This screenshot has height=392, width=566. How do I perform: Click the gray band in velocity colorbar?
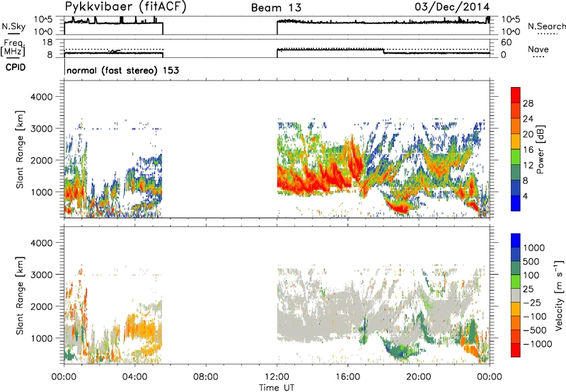point(516,295)
